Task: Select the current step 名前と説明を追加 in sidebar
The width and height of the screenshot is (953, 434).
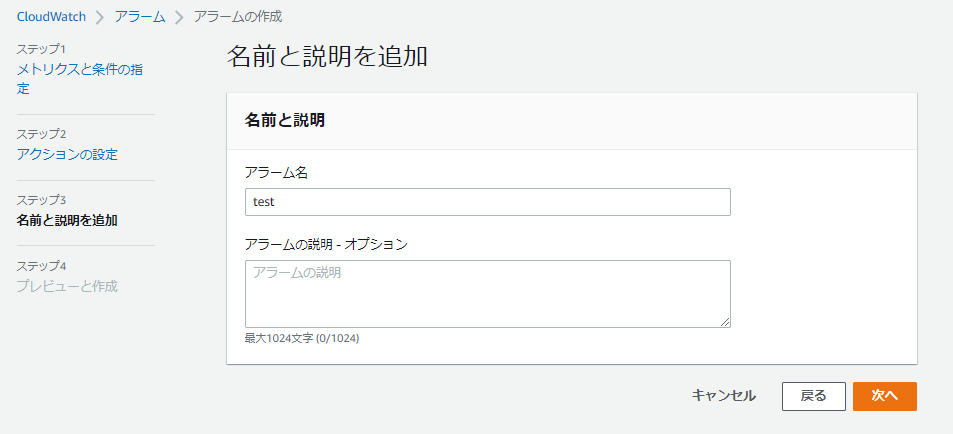Action: click(67, 220)
